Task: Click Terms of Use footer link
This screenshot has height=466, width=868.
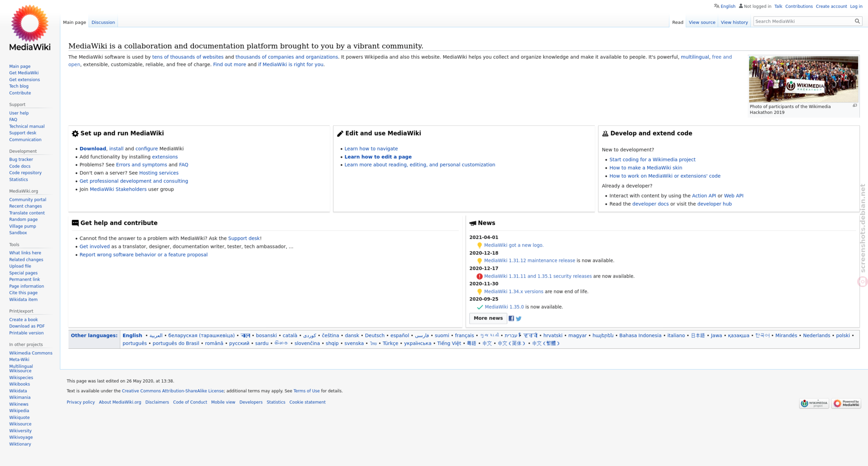Action: click(x=306, y=391)
